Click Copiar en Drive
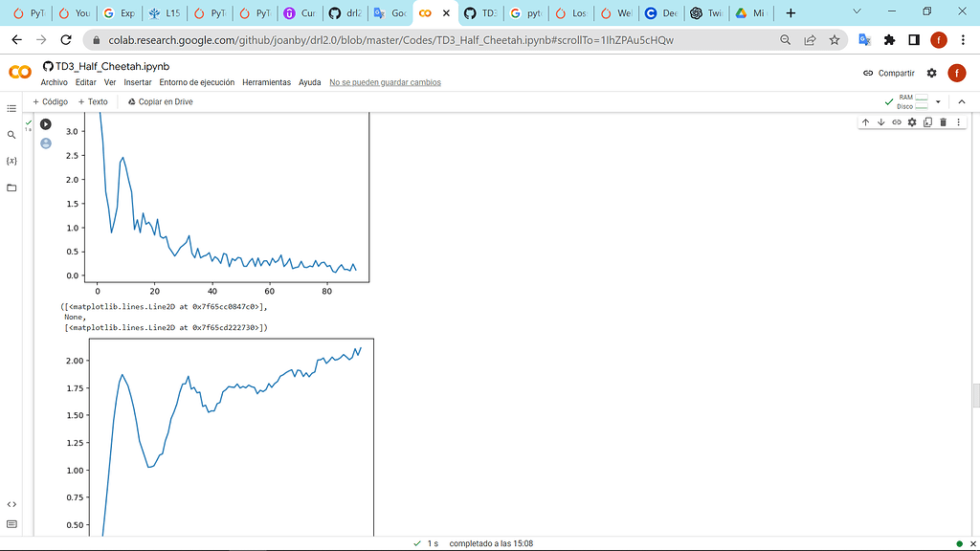 click(160, 101)
